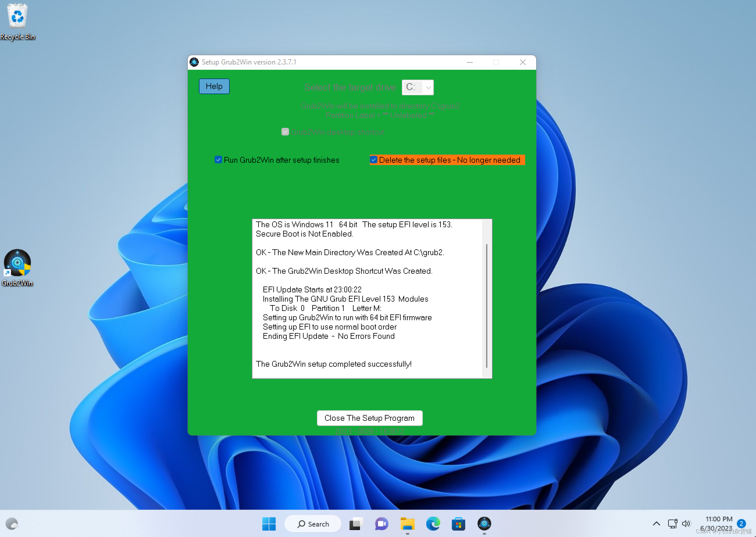Launch the Chat app from taskbar
The height and width of the screenshot is (537, 756).
tap(381, 524)
